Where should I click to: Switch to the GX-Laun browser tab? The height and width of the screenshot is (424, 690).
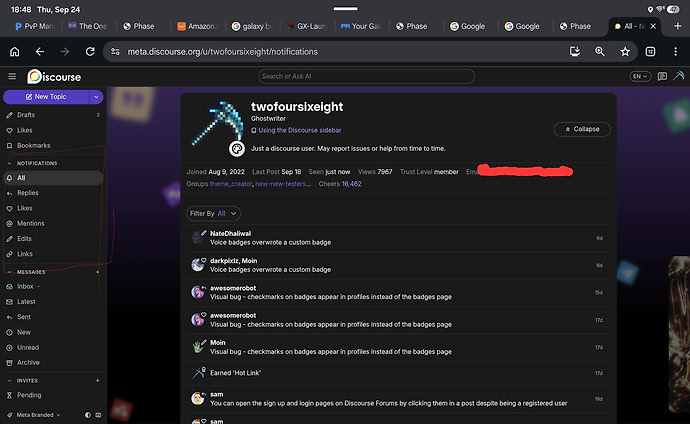[306, 26]
